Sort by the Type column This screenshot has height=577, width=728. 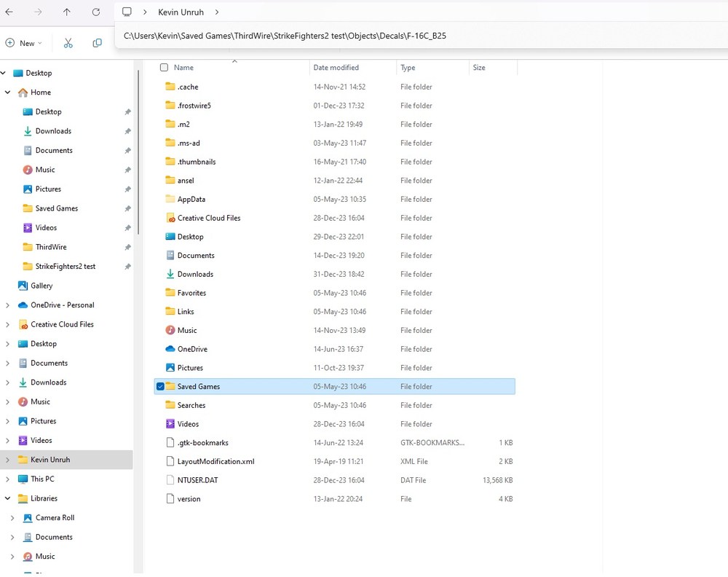[408, 67]
